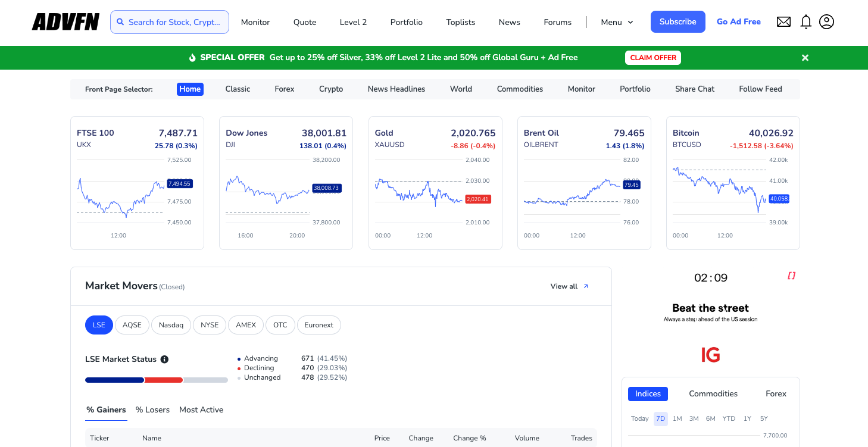Viewport: 868px width, 447px height.
Task: Click inside the stock search field
Action: pos(170,22)
